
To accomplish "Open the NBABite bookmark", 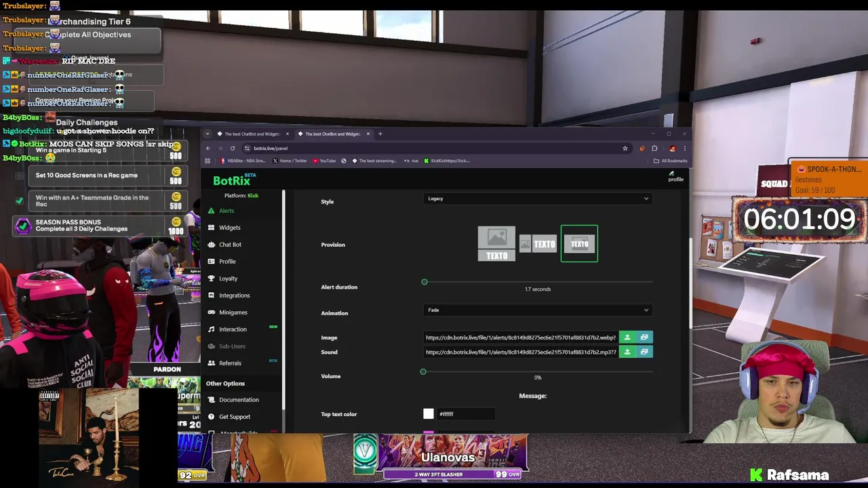I will point(243,161).
